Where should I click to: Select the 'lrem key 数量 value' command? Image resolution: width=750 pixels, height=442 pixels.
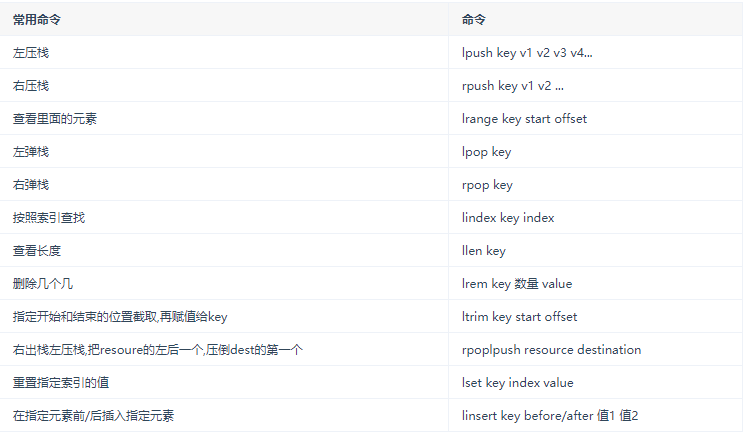(x=517, y=284)
